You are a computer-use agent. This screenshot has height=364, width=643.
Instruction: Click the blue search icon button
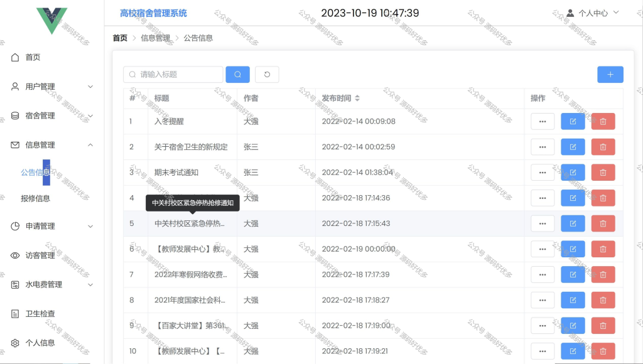point(237,75)
